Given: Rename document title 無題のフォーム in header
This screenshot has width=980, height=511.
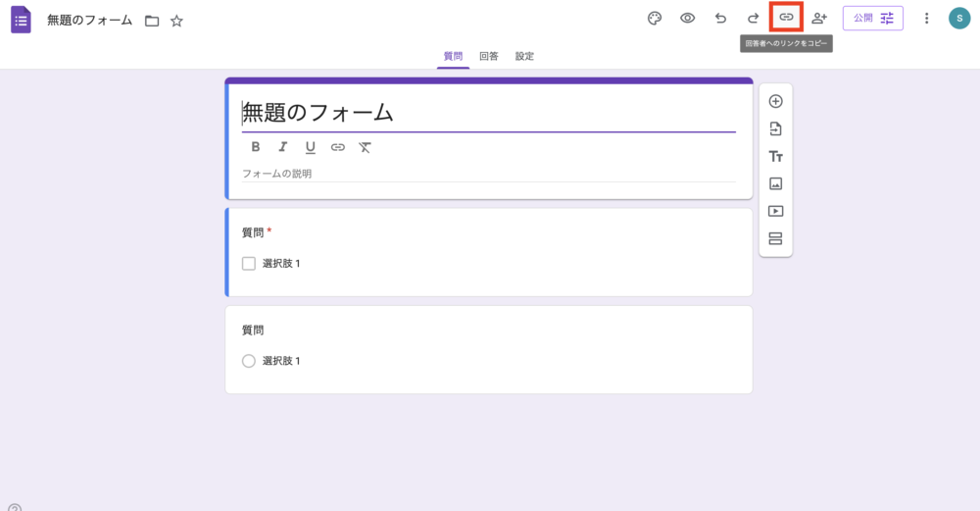Looking at the screenshot, I should pyautogui.click(x=90, y=21).
